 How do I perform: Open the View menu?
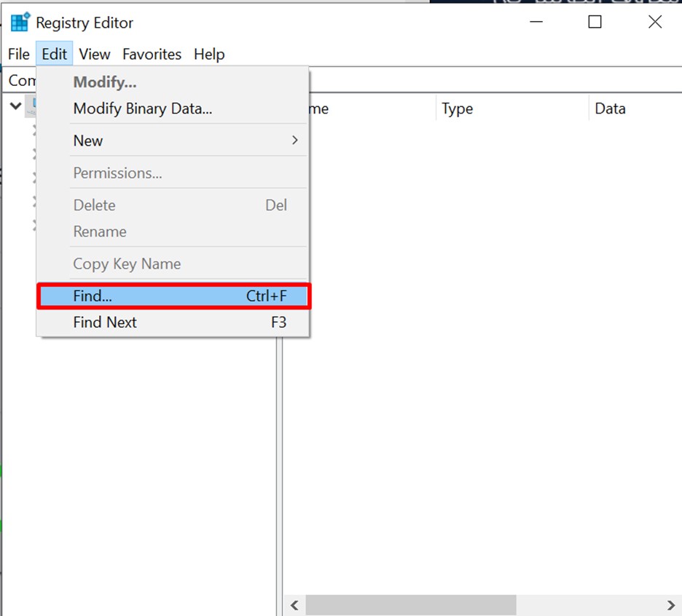tap(95, 55)
